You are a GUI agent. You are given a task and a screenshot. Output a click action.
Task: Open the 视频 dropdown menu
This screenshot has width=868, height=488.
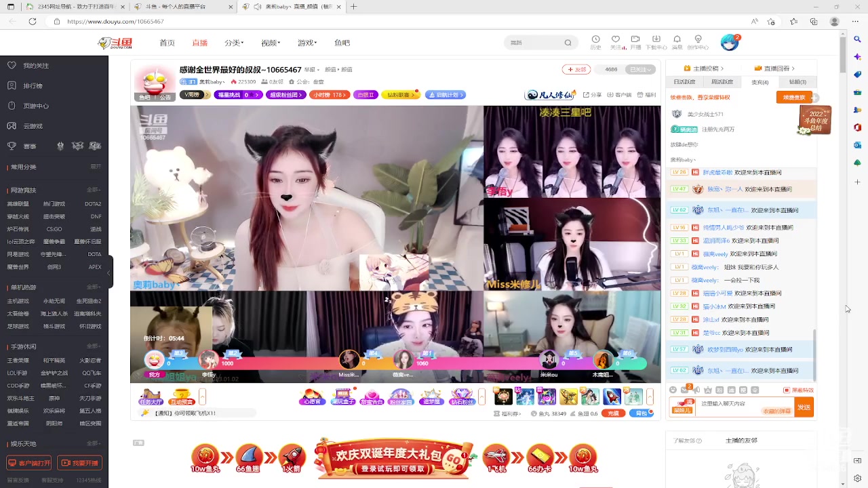269,42
